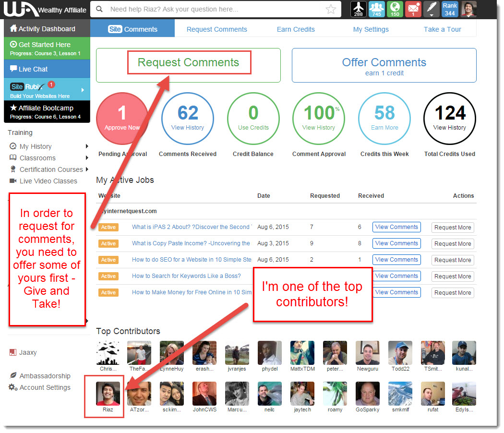Screen dimensions: 504x433
Task: Click the search magnifier icon
Action: pyautogui.click(x=99, y=9)
